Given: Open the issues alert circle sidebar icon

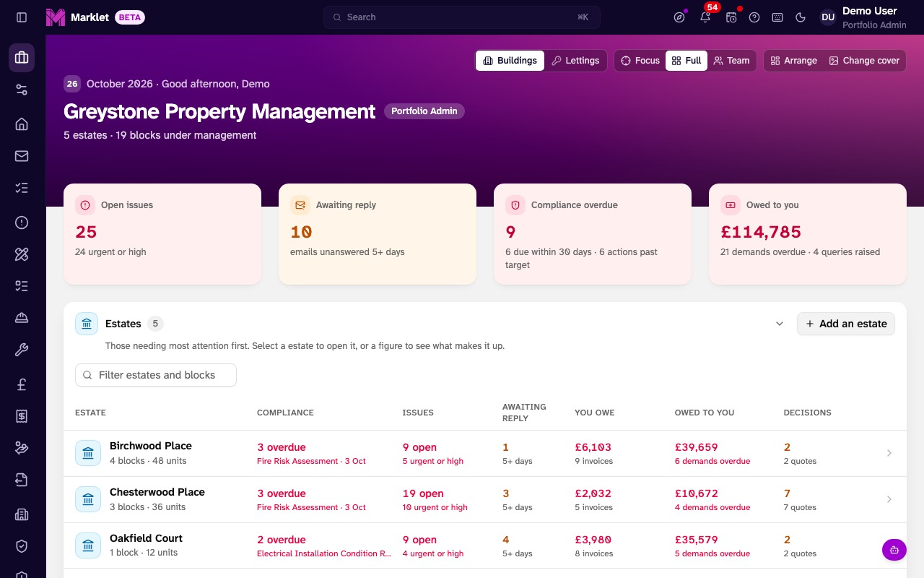Looking at the screenshot, I should (x=22, y=223).
